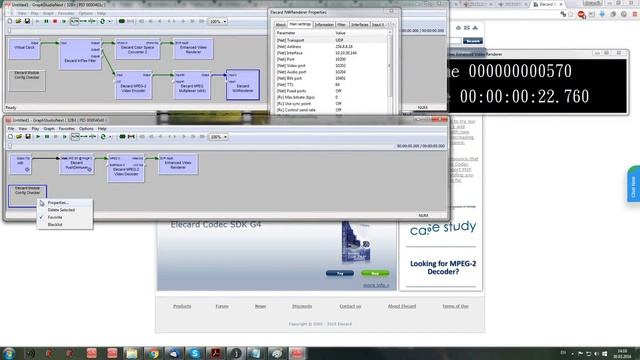Open File menu in lower GraphStudioNext window
640x360 pixels.
click(11, 129)
